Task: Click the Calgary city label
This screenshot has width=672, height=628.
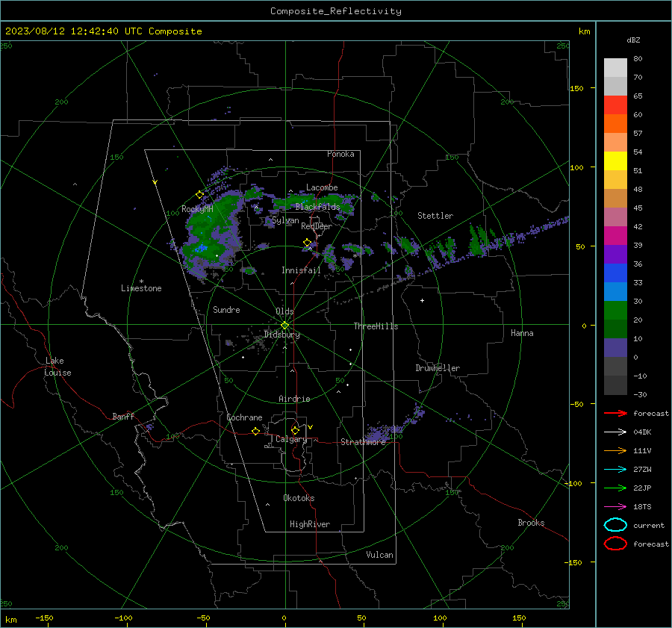Action: click(x=291, y=439)
